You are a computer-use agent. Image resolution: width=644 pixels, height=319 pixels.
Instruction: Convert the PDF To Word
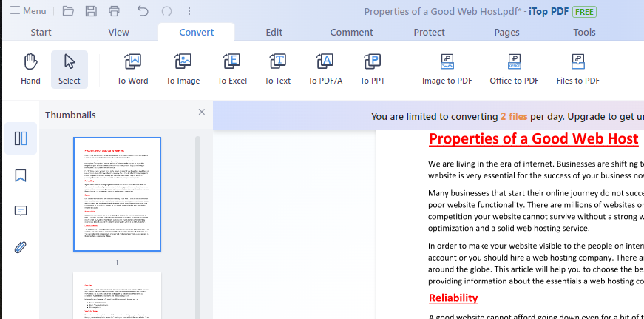click(132, 69)
